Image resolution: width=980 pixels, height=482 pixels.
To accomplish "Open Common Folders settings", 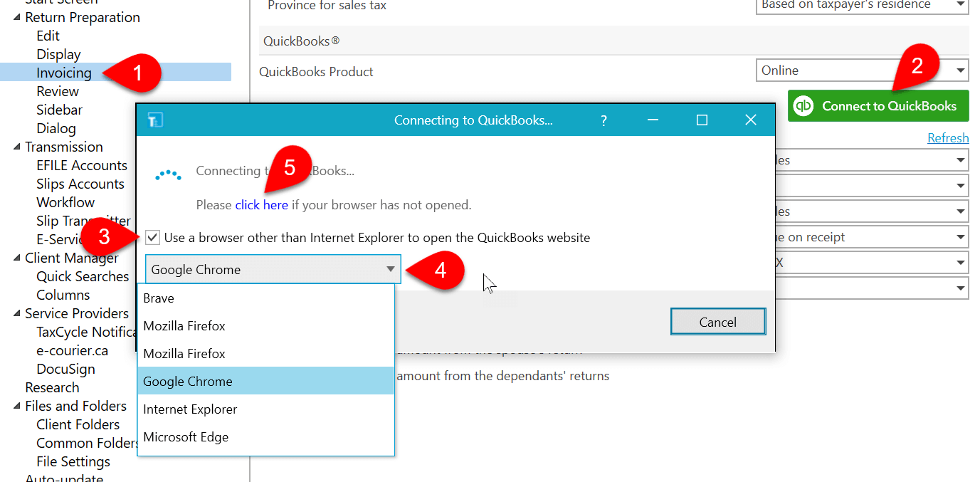I will (86, 443).
